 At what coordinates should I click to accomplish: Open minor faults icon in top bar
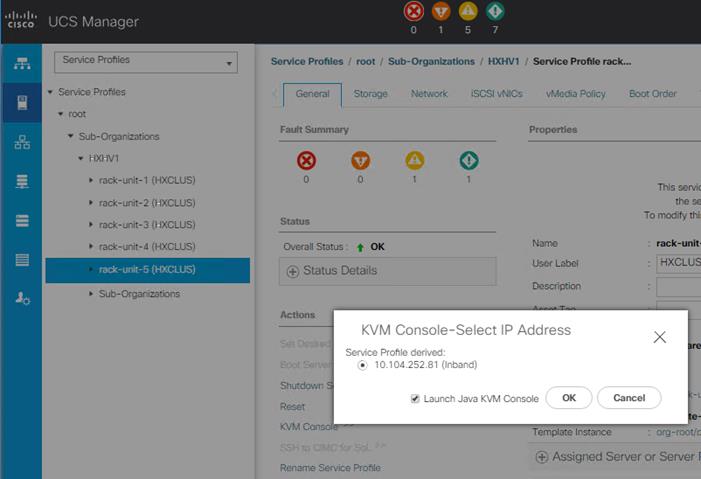[468, 11]
